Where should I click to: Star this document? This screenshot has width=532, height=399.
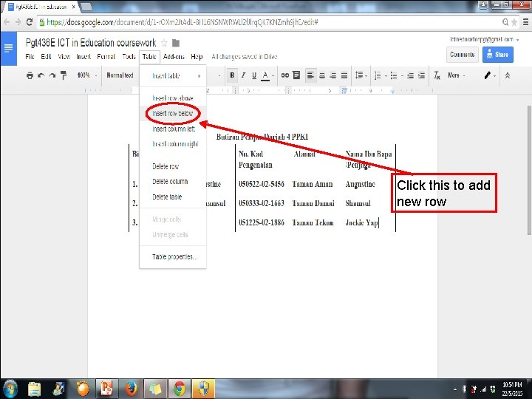coord(164,43)
